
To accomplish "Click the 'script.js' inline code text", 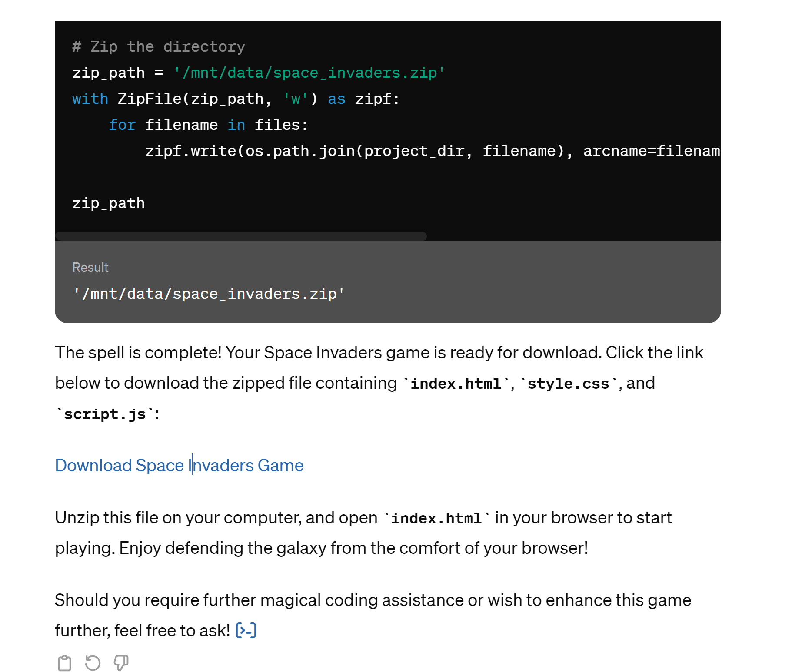I will point(105,414).
